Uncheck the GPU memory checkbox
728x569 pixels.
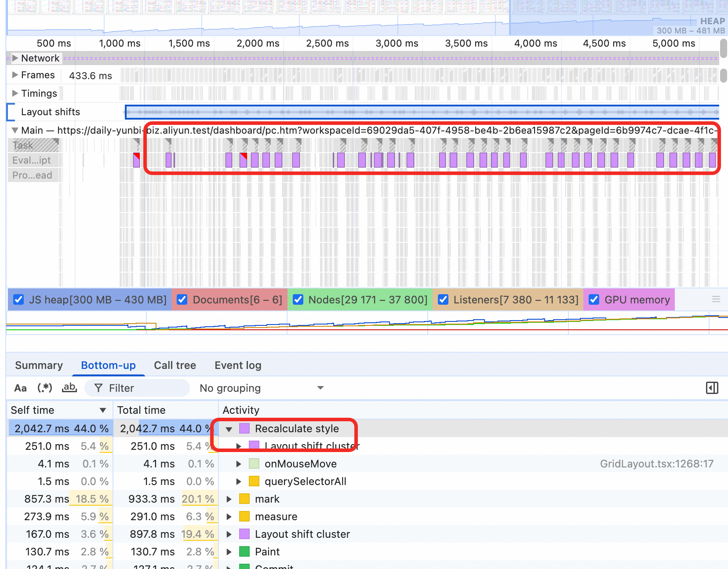tap(594, 299)
